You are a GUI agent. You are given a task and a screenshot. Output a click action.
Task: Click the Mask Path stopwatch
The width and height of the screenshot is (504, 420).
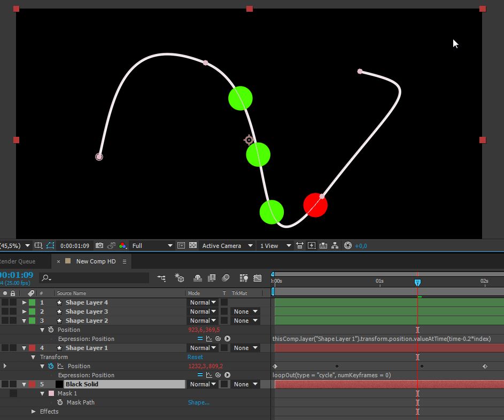point(60,402)
